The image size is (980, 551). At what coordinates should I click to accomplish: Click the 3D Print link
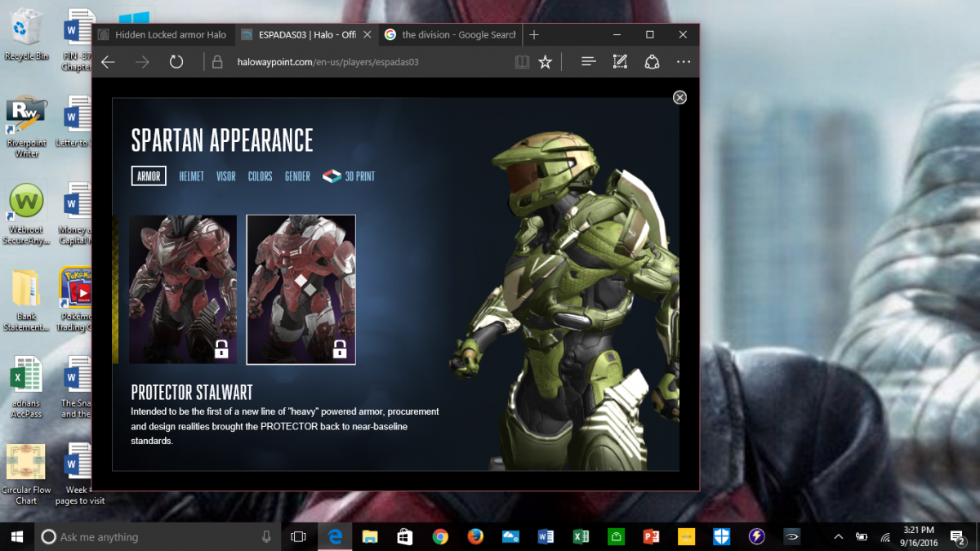click(350, 176)
